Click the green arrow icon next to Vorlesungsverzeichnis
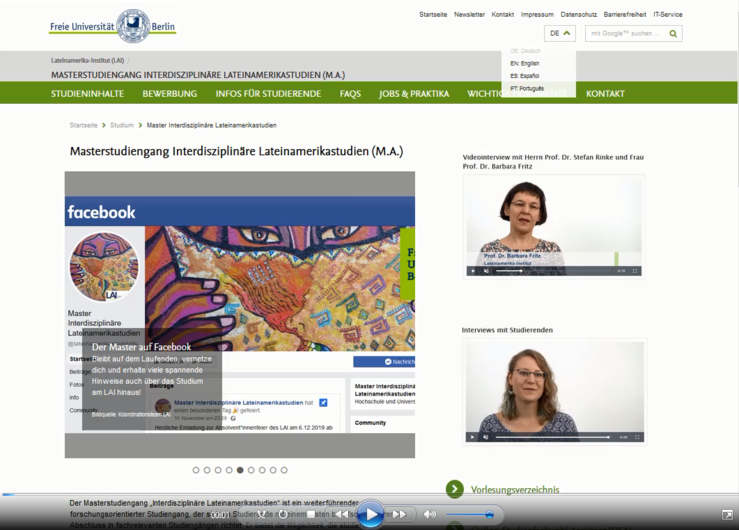Screen dimensions: 739x530 454,489
